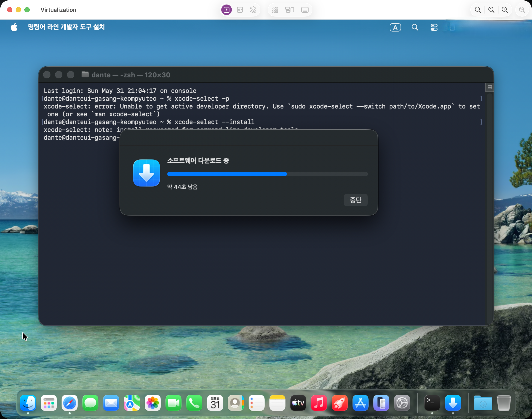
Task: Close the Virtualization window
Action: [10, 10]
